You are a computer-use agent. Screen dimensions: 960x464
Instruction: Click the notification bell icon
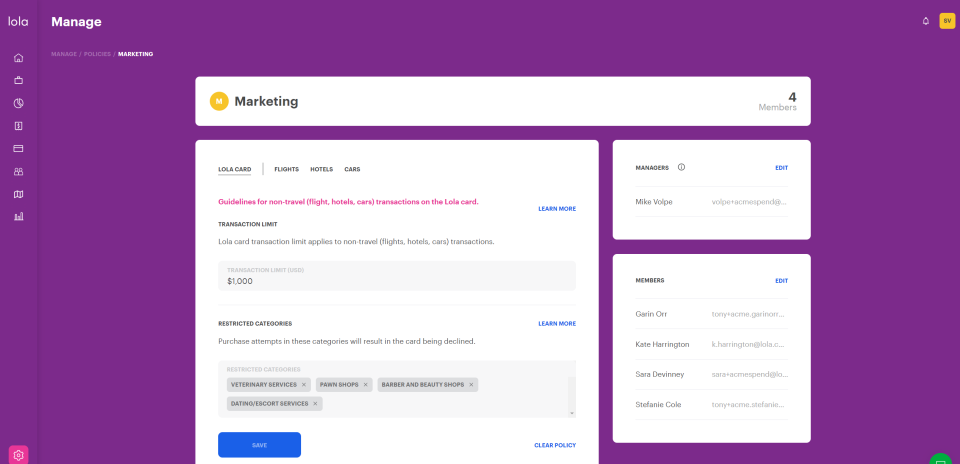click(x=926, y=21)
